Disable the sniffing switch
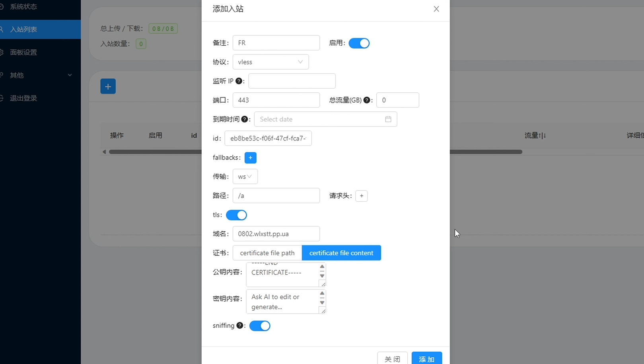644x364 pixels. 260,326
